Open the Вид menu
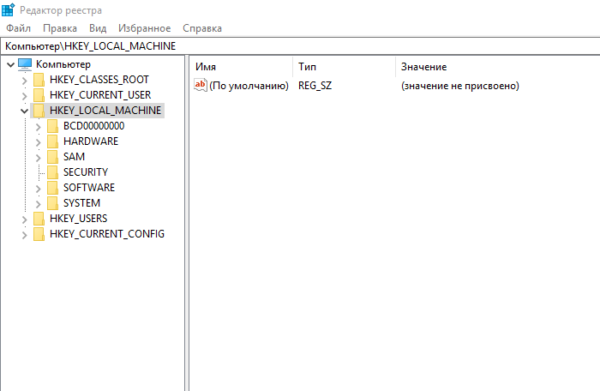 98,28
